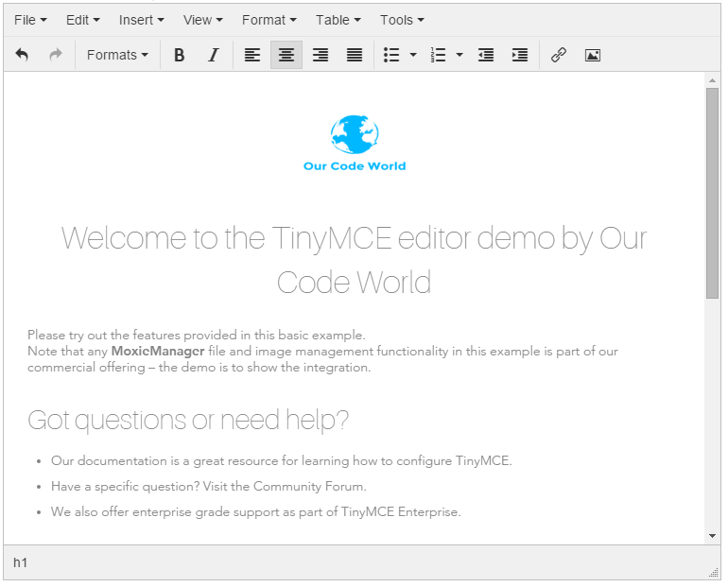
Task: Justify the text
Action: (355, 55)
